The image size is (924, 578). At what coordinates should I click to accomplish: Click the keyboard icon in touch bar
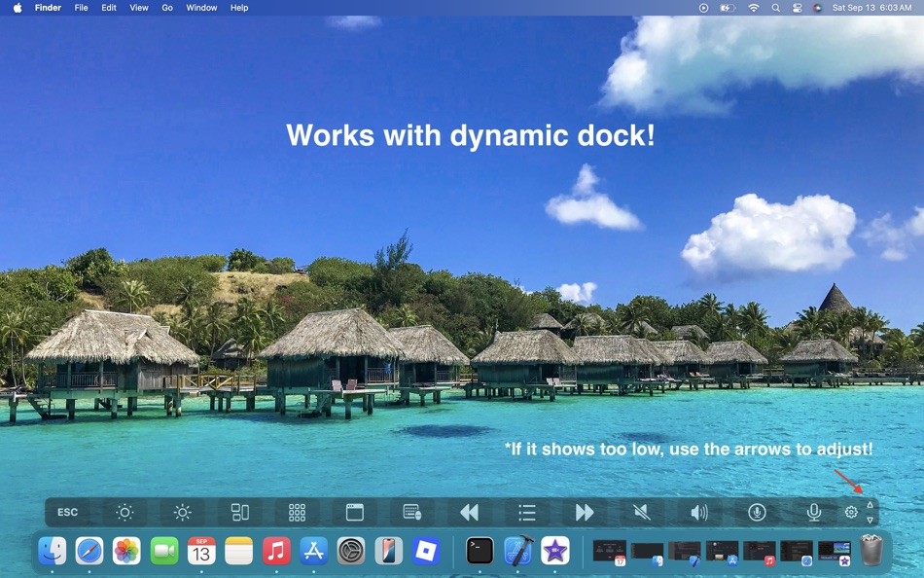pyautogui.click(x=411, y=512)
